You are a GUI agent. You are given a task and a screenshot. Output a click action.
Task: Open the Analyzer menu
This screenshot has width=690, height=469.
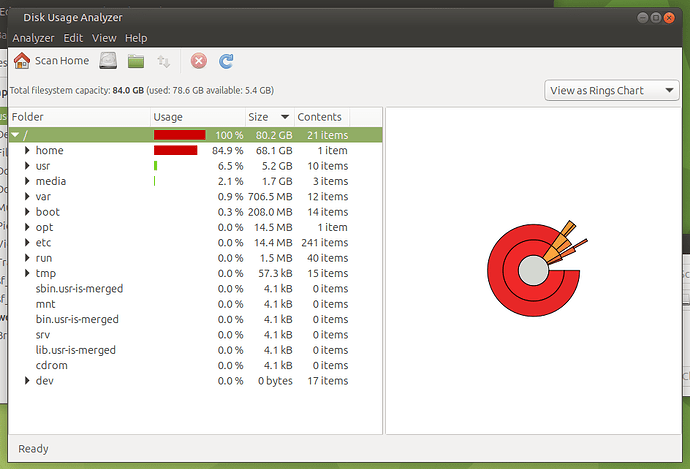click(x=33, y=38)
